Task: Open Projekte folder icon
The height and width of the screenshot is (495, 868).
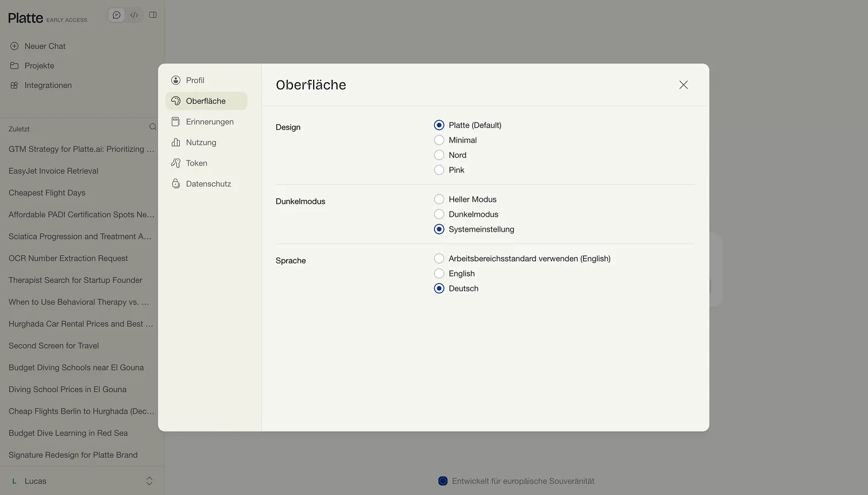Action: 14,66
